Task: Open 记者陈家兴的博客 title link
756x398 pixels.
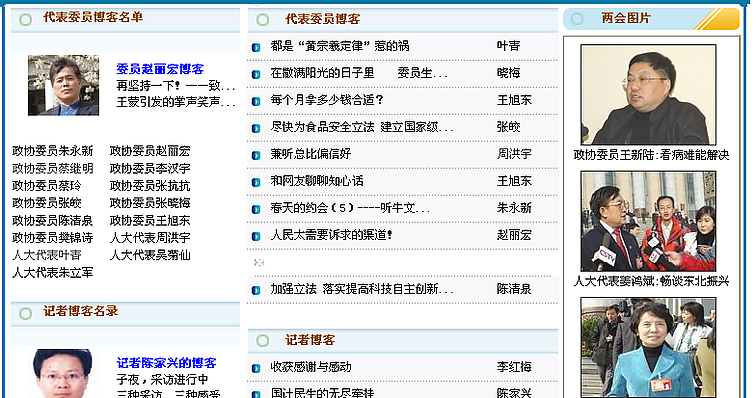Action: pos(166,363)
